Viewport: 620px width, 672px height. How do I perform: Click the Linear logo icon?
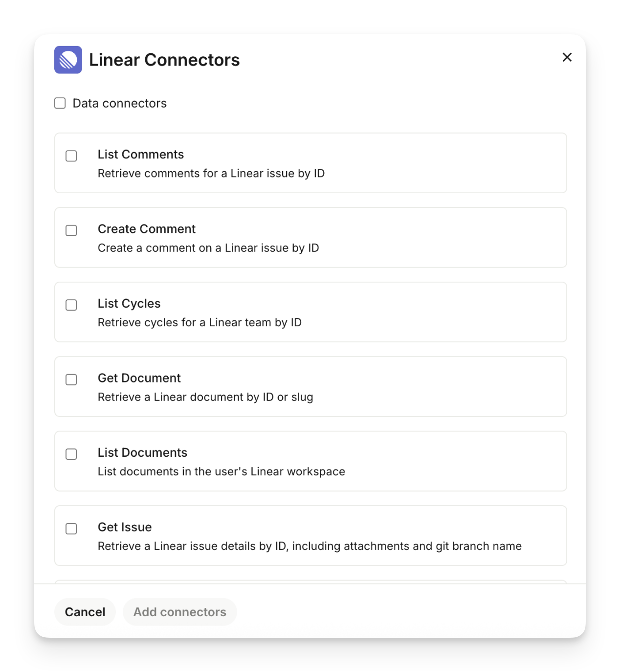68,60
